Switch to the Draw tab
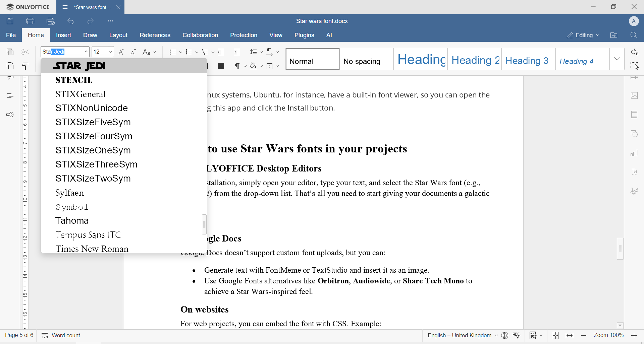Image resolution: width=644 pixels, height=344 pixels. [x=90, y=35]
